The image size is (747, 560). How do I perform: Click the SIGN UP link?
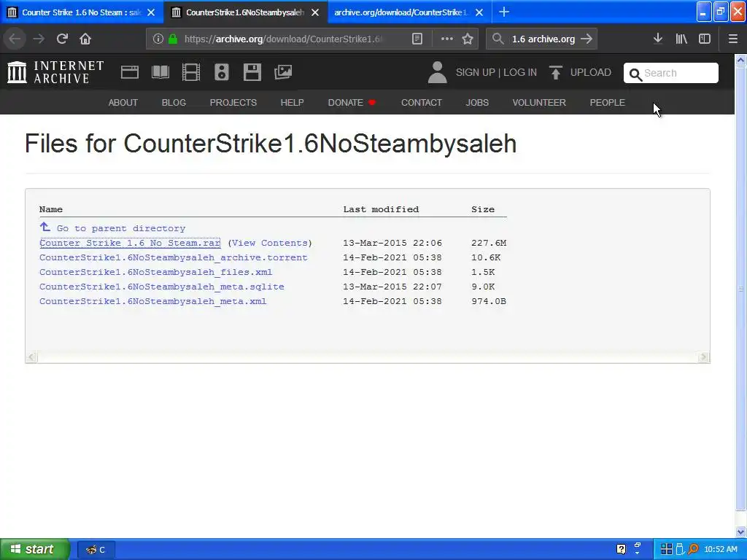(x=476, y=72)
